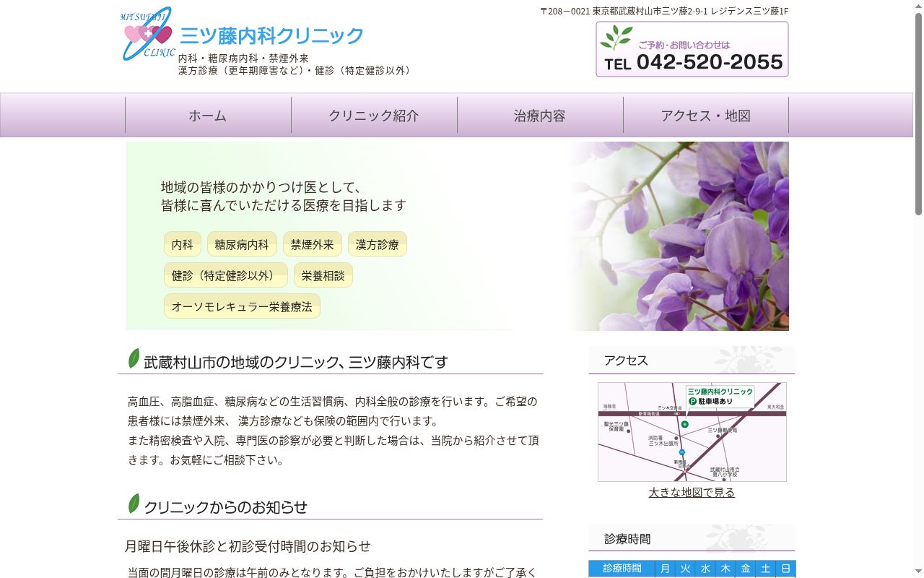Viewport: 924px width, 578px height.
Task: Click the Mitsufuji Clinic heart logo
Action: (148, 34)
